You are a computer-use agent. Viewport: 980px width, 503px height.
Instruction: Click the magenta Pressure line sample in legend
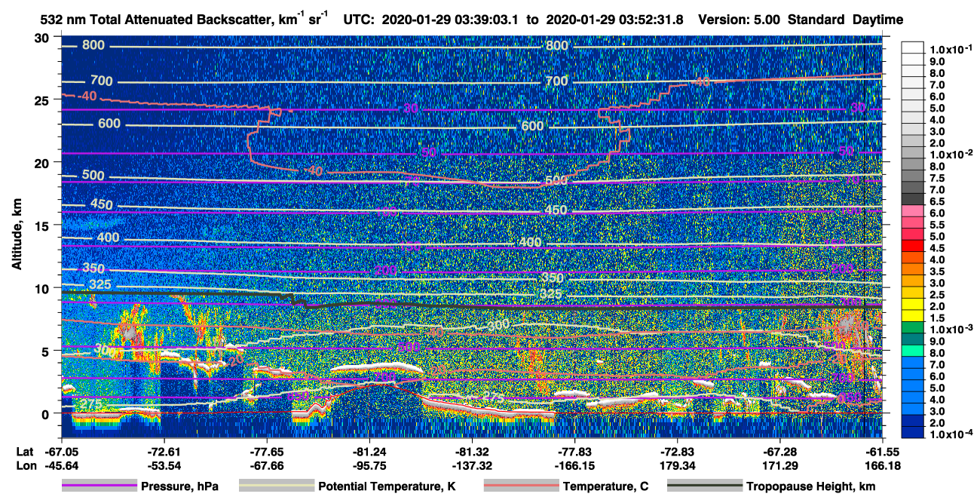pyautogui.click(x=99, y=486)
